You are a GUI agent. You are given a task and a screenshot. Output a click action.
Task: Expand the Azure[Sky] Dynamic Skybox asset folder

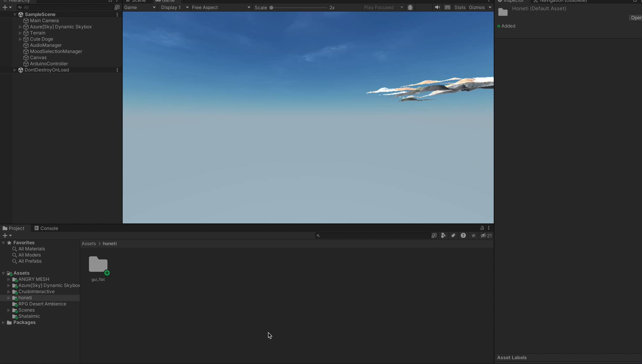click(8, 285)
